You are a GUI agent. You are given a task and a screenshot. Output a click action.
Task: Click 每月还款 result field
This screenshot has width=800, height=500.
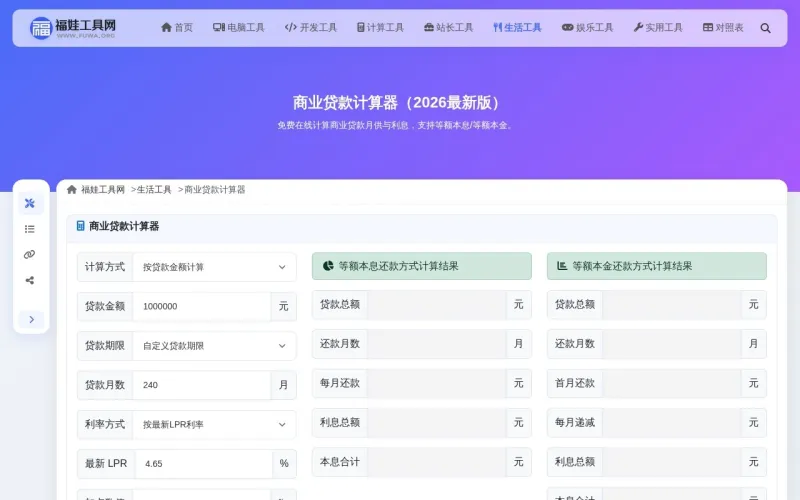pyautogui.click(x=437, y=383)
